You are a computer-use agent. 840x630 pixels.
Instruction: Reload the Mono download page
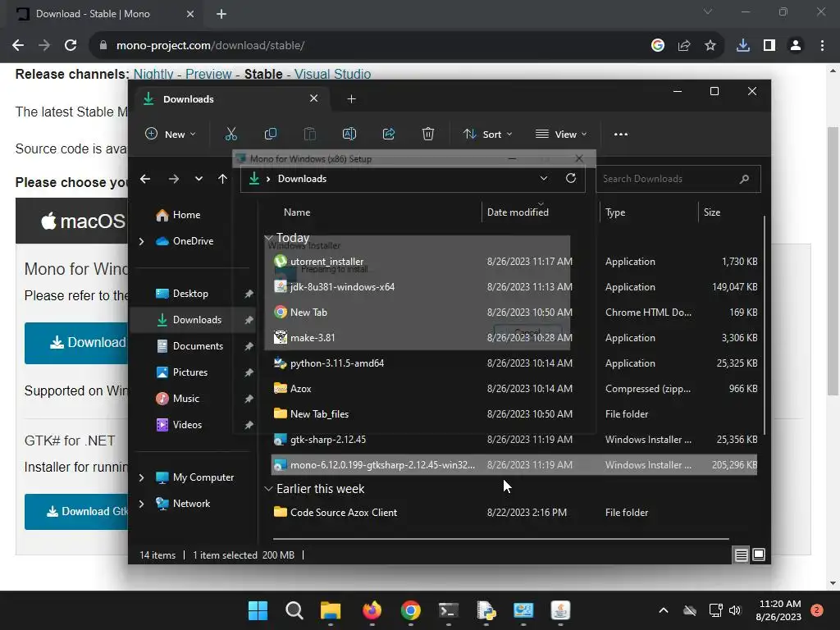click(x=71, y=46)
